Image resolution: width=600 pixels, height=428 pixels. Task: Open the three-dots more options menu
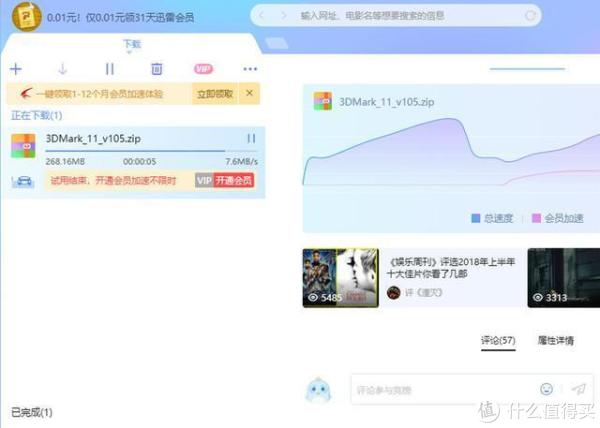click(x=250, y=69)
